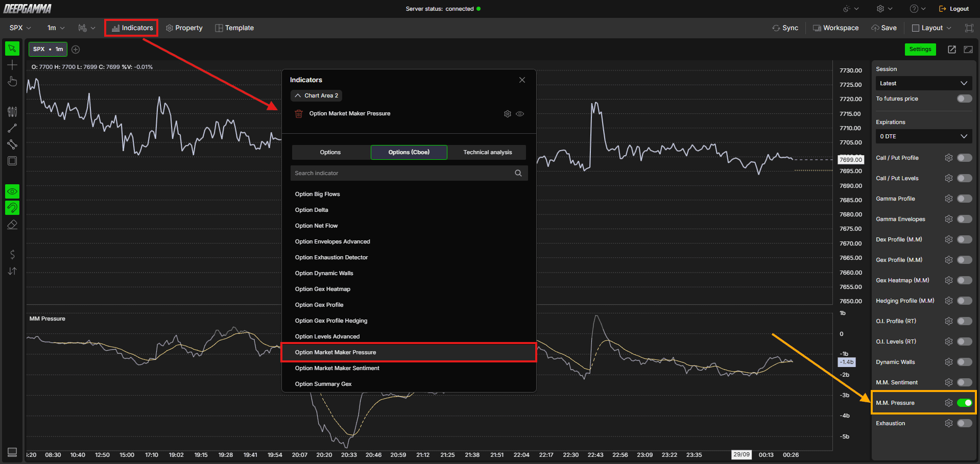Select the arrow cursor tool
The width and height of the screenshot is (980, 464).
tap(12, 48)
